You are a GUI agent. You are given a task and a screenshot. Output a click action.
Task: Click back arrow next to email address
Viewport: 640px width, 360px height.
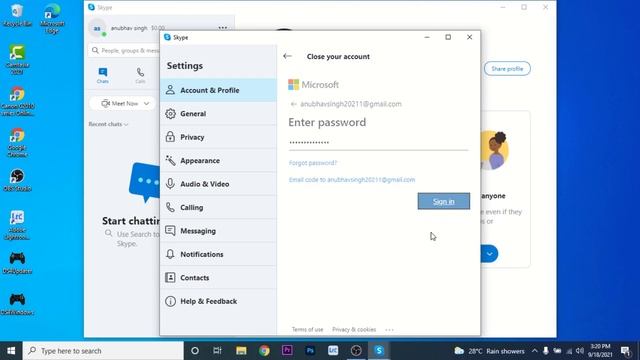click(293, 104)
